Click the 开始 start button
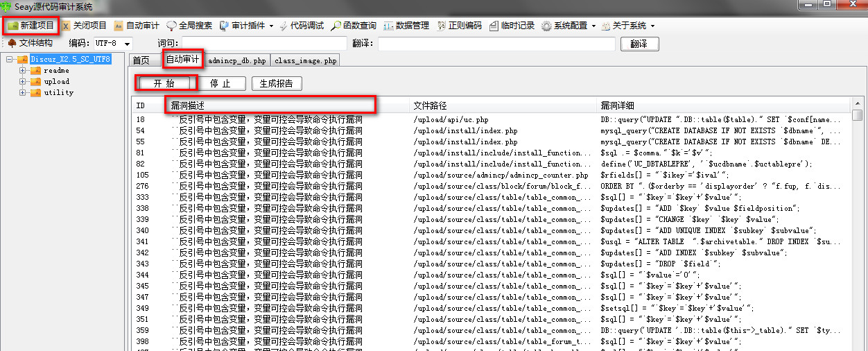The width and height of the screenshot is (868, 351). pos(164,83)
